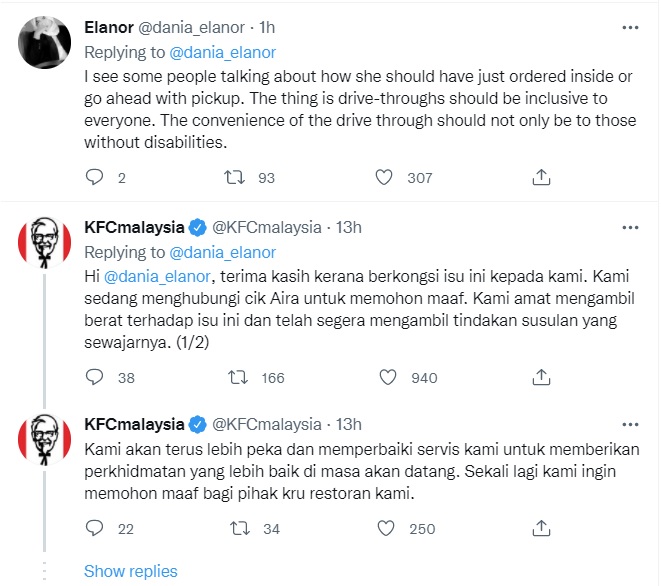Retweet the KFCmalaysia tweet with 166 retweets

coord(239,377)
